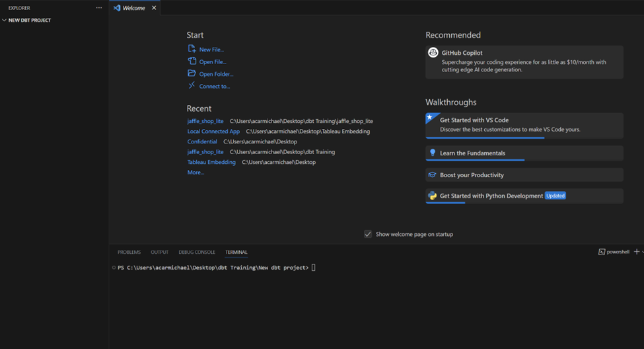Click the GitHub Copilot icon
The width and height of the screenshot is (644, 349).
[433, 53]
